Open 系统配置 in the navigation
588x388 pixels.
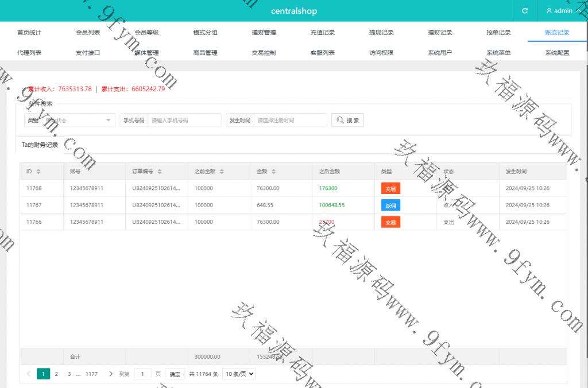pyautogui.click(x=557, y=53)
